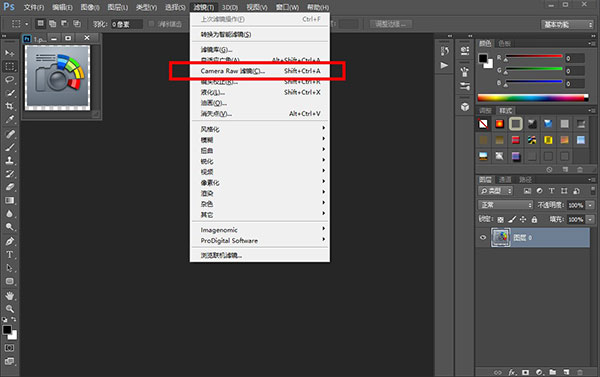Image resolution: width=600 pixels, height=377 pixels.
Task: Select the Healing Brush tool
Action: pyautogui.click(x=10, y=134)
